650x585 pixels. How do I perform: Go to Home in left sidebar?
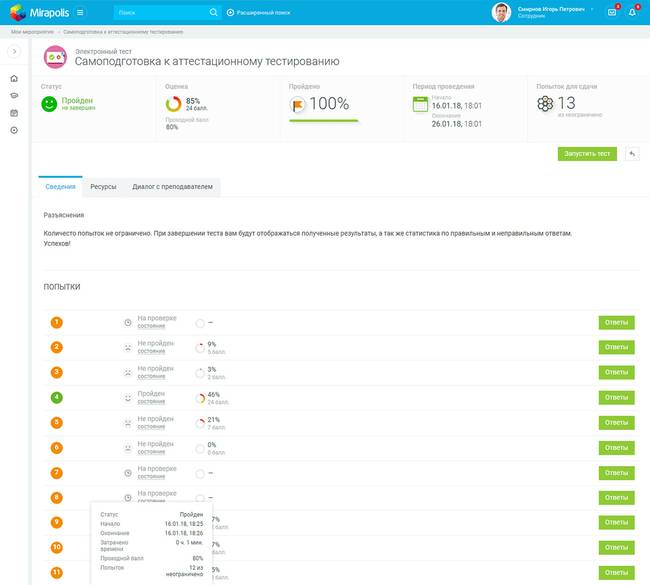click(14, 79)
